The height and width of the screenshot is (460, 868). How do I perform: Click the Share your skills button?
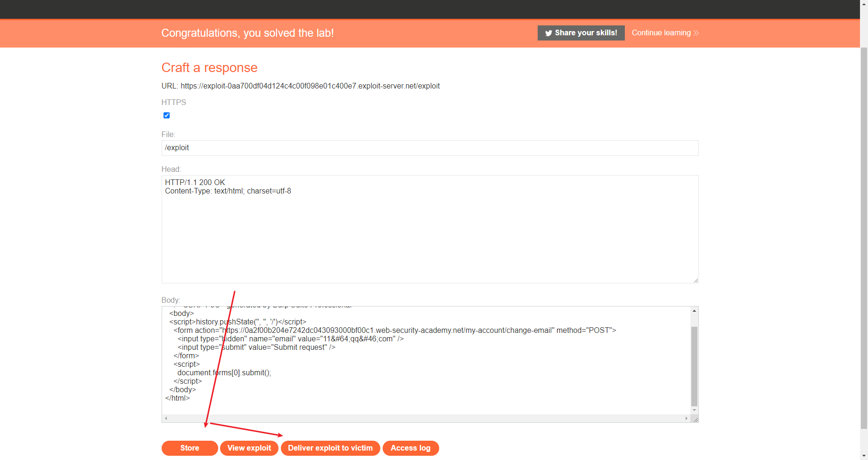pyautogui.click(x=581, y=33)
